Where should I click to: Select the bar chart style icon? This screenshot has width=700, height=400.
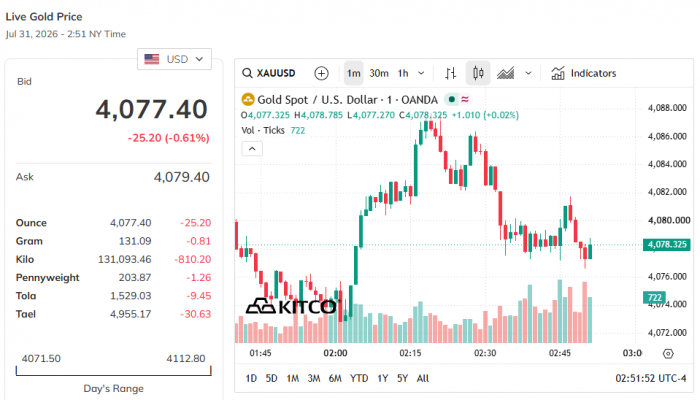point(450,73)
